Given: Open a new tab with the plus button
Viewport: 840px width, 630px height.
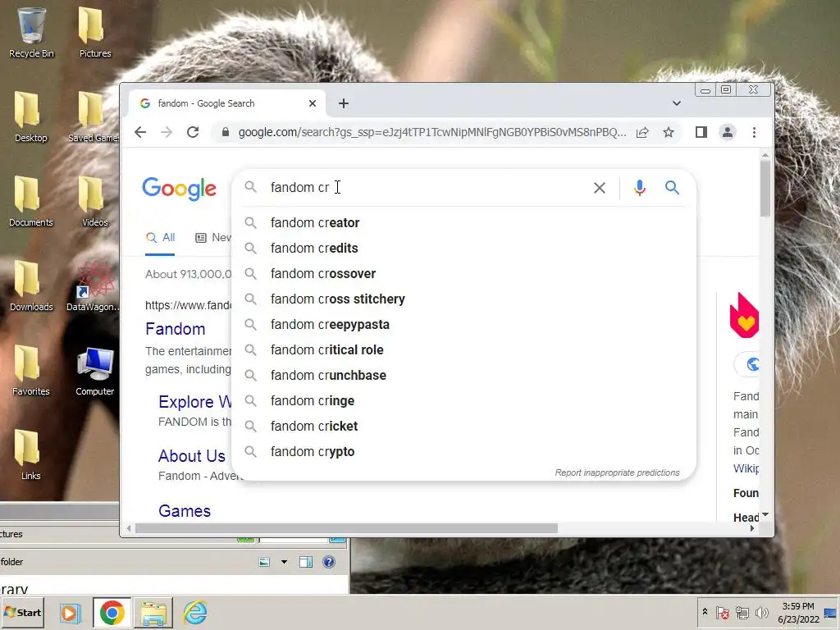Looking at the screenshot, I should point(344,103).
